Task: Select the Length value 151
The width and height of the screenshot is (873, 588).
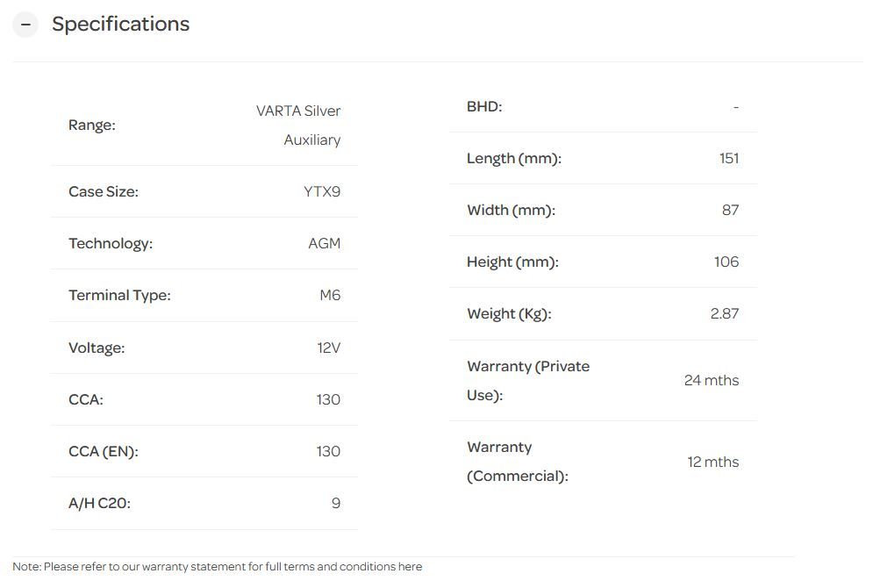Action: (x=728, y=159)
